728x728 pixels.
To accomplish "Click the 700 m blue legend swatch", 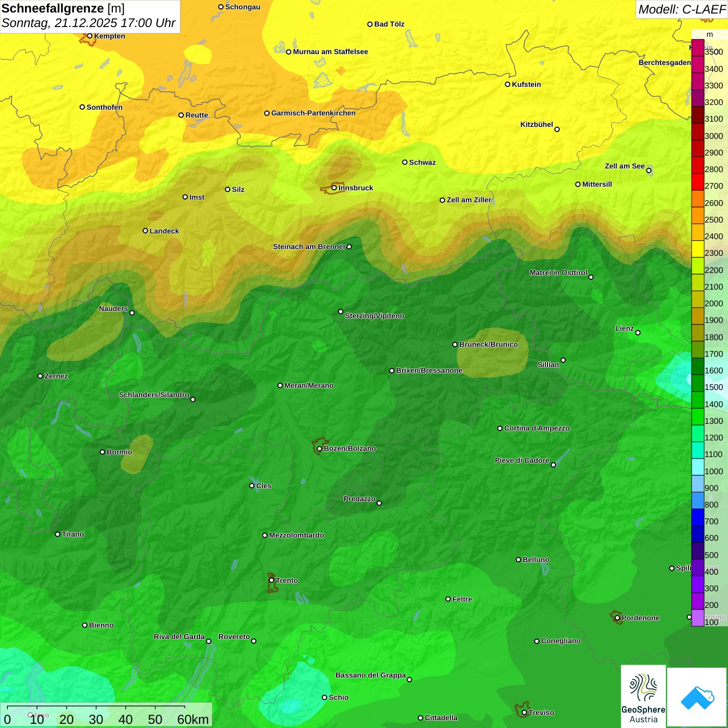I will click(x=698, y=517).
